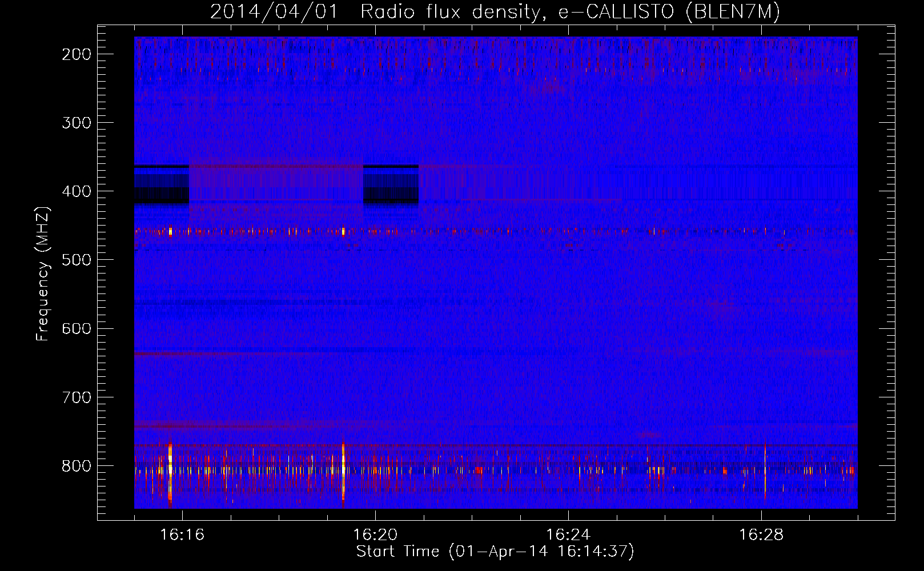Select the 700 frequency tick label
Viewport: 924px width, 571px height.
[x=77, y=397]
